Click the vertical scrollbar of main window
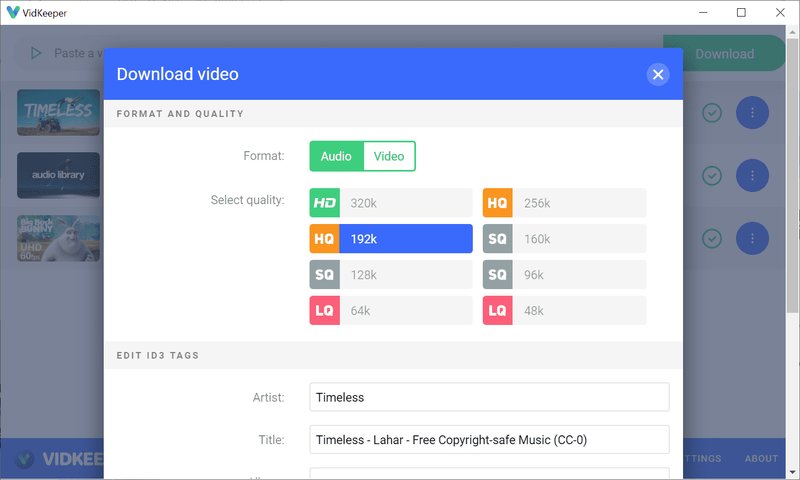 pyautogui.click(x=793, y=175)
